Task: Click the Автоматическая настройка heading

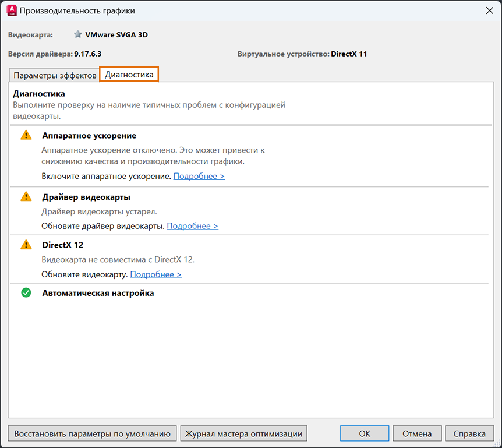Action: coord(98,293)
